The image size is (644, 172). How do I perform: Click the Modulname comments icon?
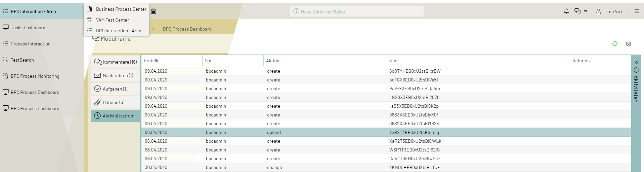pos(96,39)
